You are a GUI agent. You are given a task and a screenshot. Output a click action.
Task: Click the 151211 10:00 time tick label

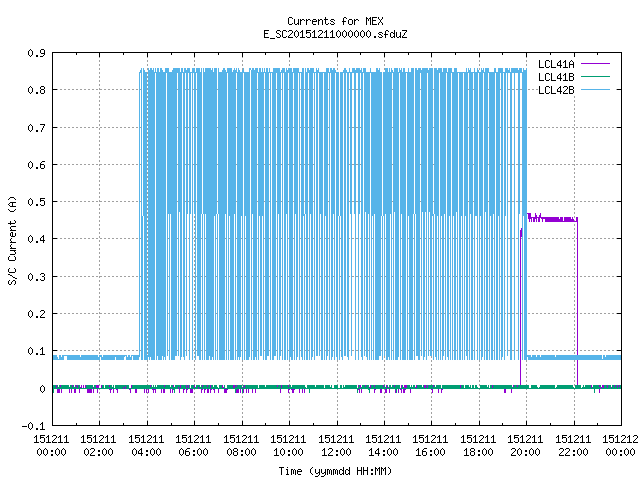(x=288, y=445)
